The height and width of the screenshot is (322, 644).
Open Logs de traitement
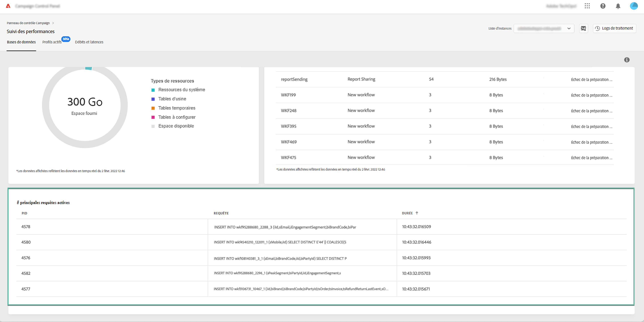614,28
